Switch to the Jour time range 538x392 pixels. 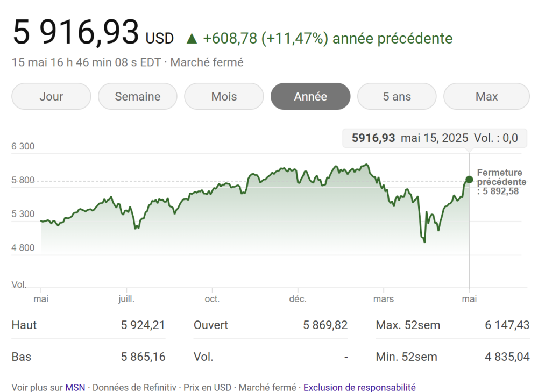pos(51,96)
